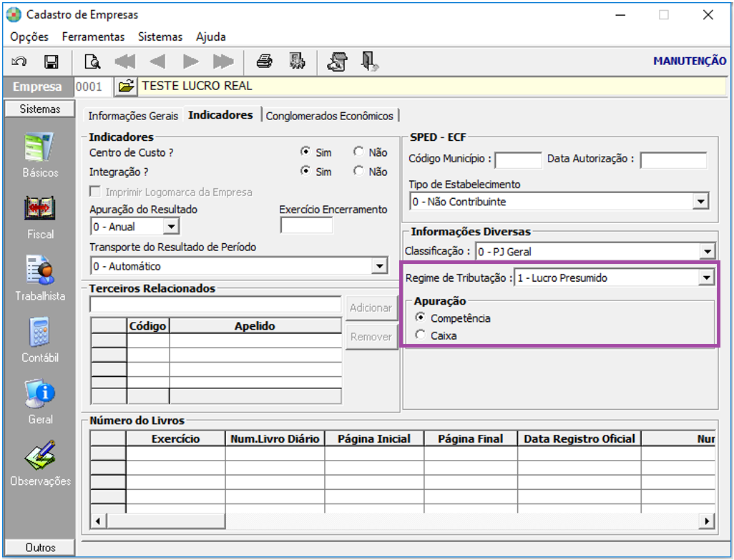Go to first record double-left arrow
Screen dimensions: 734x560
click(x=125, y=62)
